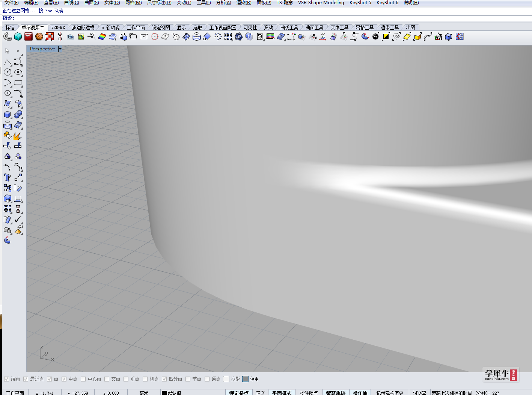Select the Circle tool
The width and height of the screenshot is (532, 395).
coord(7,72)
